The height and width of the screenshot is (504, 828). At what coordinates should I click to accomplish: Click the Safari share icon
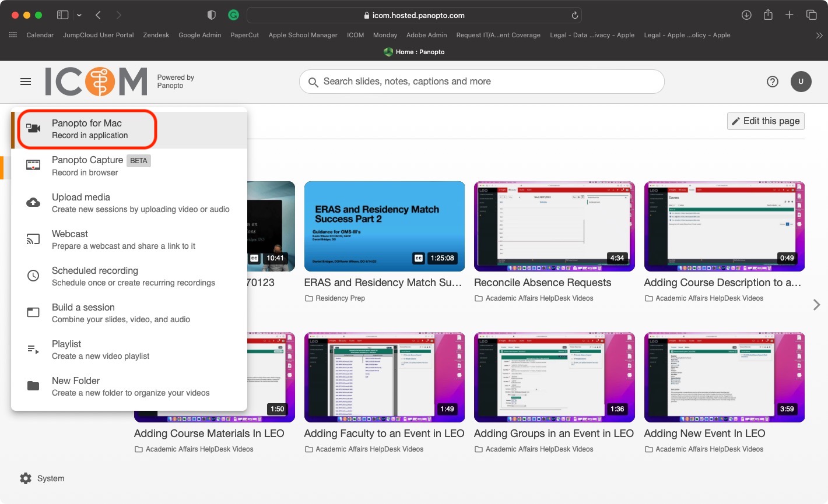pos(769,15)
